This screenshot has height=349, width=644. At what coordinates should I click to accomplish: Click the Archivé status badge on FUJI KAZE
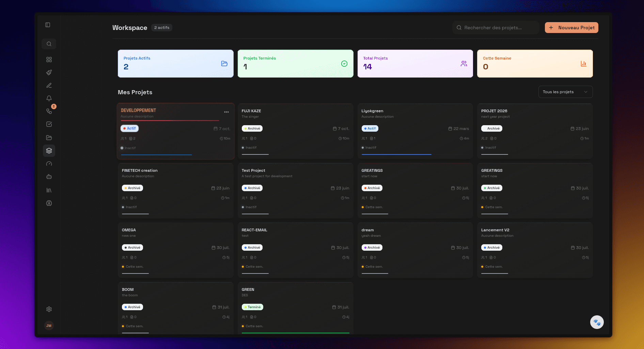(x=252, y=129)
